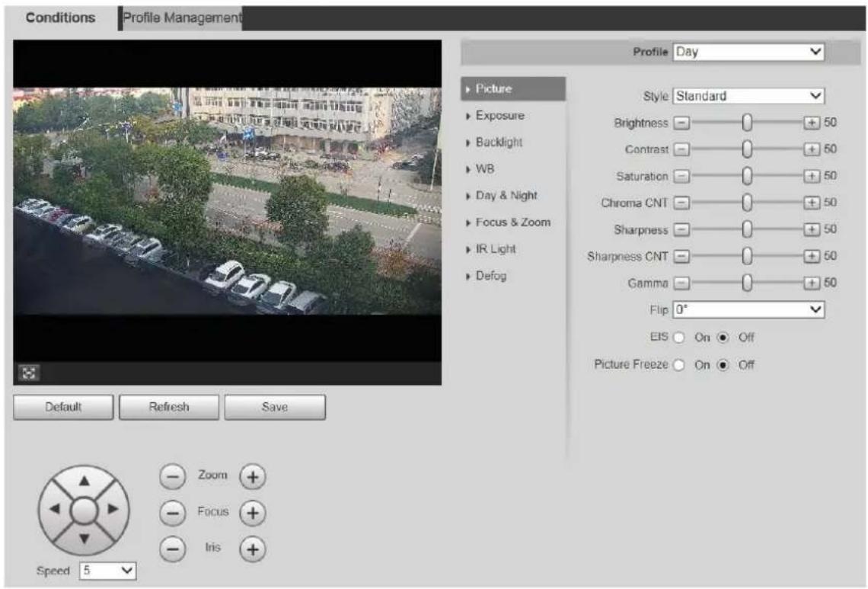Increase Saturation with plus icon
Screen dimensions: 868x589
812,176
